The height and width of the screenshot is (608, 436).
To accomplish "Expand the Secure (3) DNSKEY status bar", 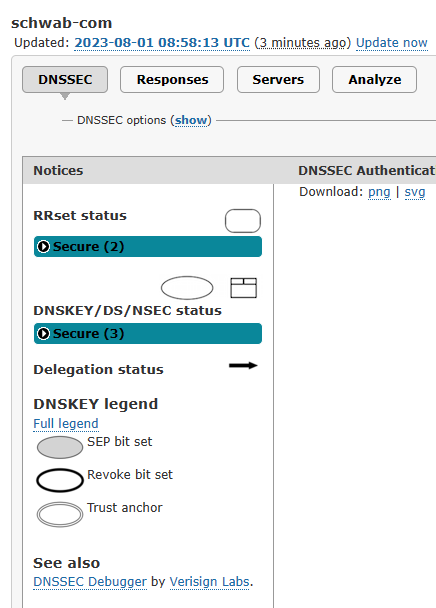I will 148,333.
